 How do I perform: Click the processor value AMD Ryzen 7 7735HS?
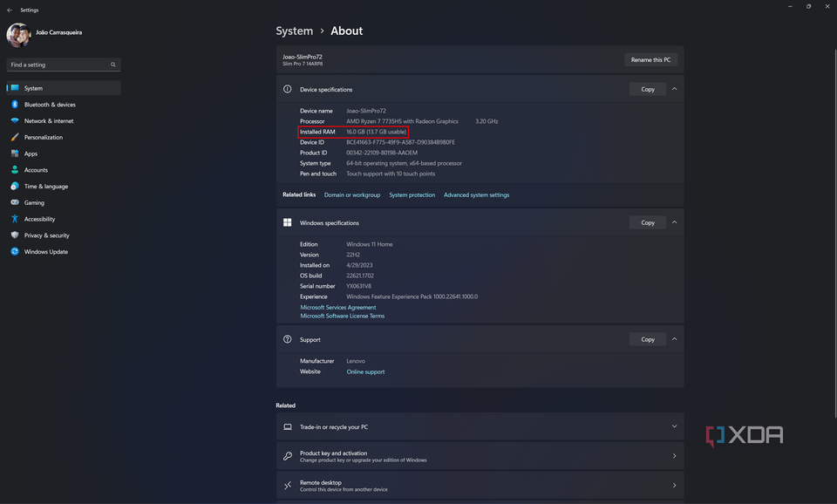pyautogui.click(x=402, y=121)
